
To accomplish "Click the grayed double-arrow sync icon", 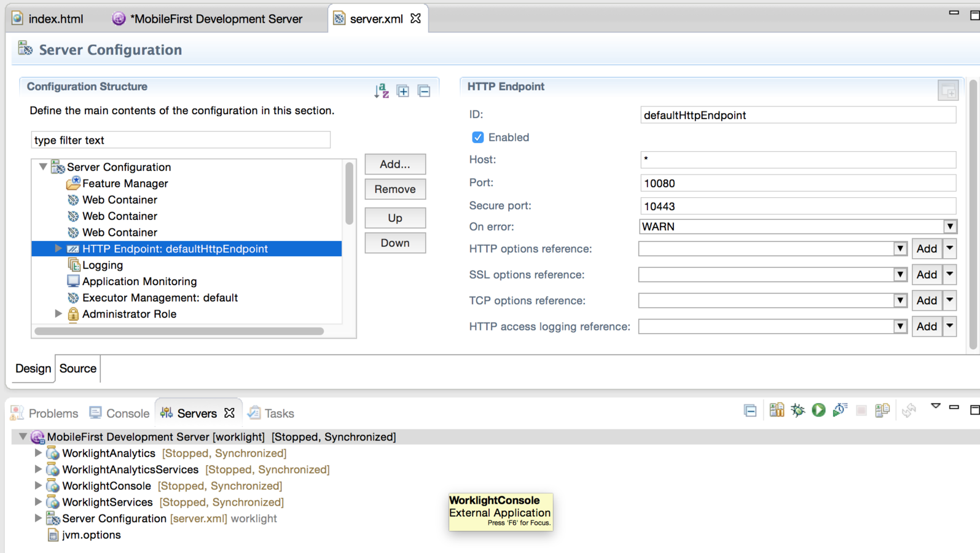I will pyautogui.click(x=909, y=410).
